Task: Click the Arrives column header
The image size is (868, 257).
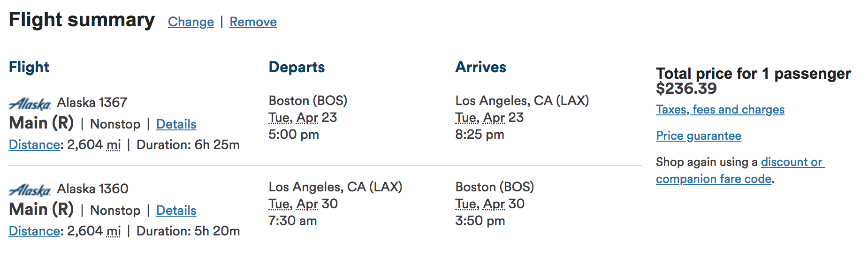Action: pos(480,67)
